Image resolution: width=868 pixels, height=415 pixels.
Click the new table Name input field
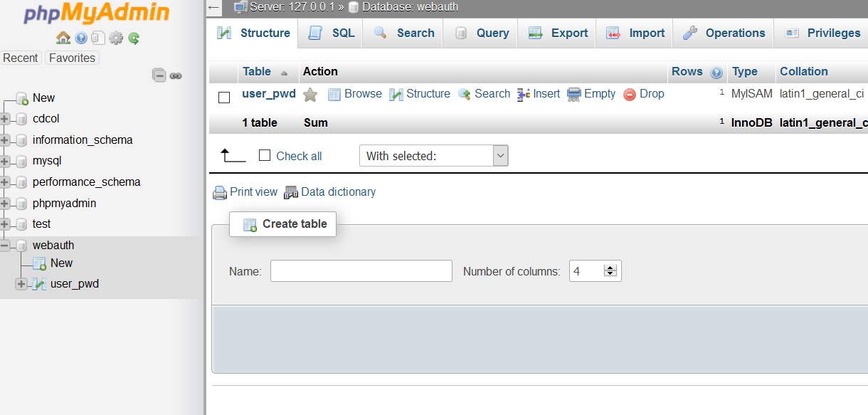[361, 271]
